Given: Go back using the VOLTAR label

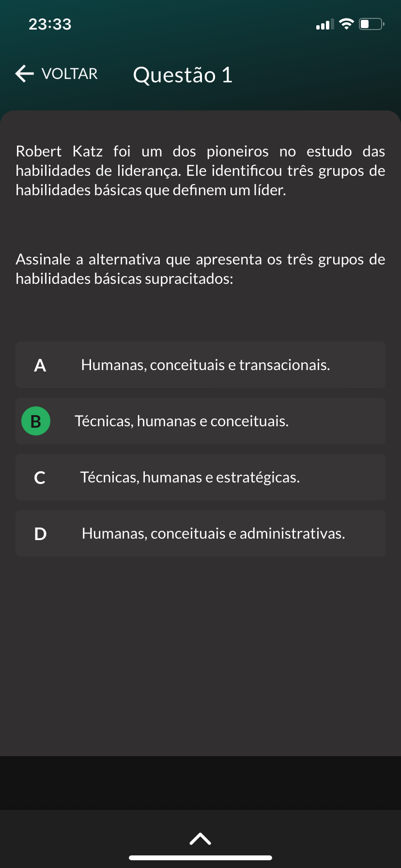Looking at the screenshot, I should coord(70,74).
